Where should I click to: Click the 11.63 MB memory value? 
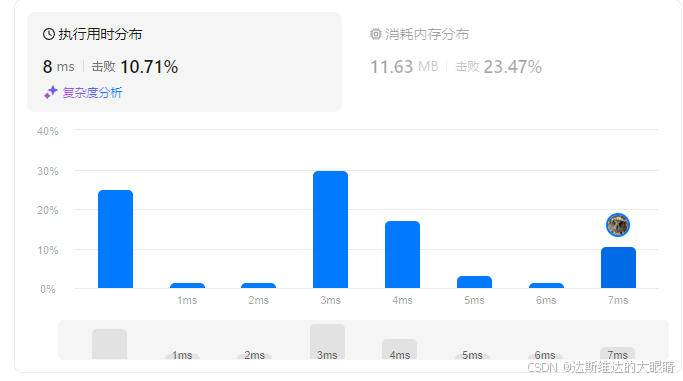pos(404,67)
